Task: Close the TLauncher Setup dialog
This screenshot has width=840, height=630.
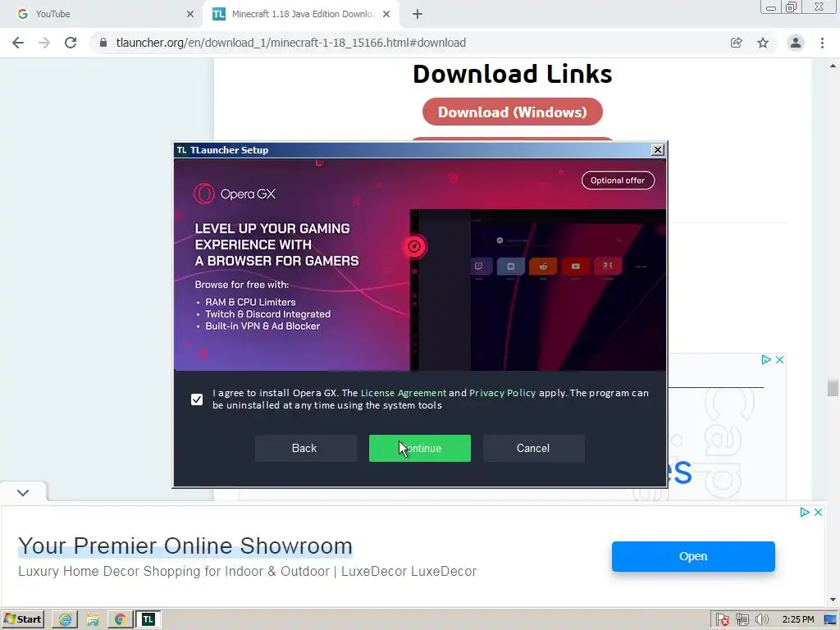Action: 658,150
